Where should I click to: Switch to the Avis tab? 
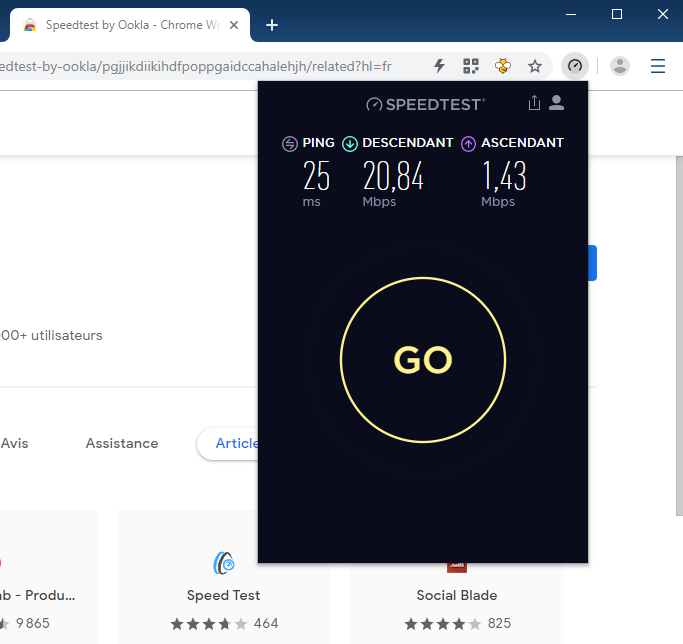(14, 443)
